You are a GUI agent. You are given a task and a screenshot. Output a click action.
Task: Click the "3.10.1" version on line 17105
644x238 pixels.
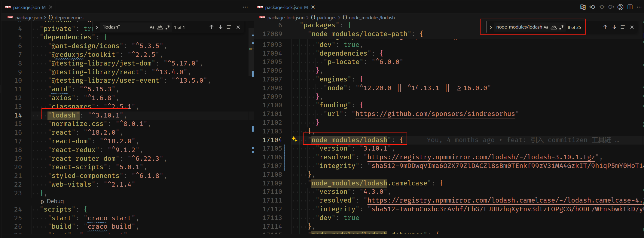coord(376,148)
